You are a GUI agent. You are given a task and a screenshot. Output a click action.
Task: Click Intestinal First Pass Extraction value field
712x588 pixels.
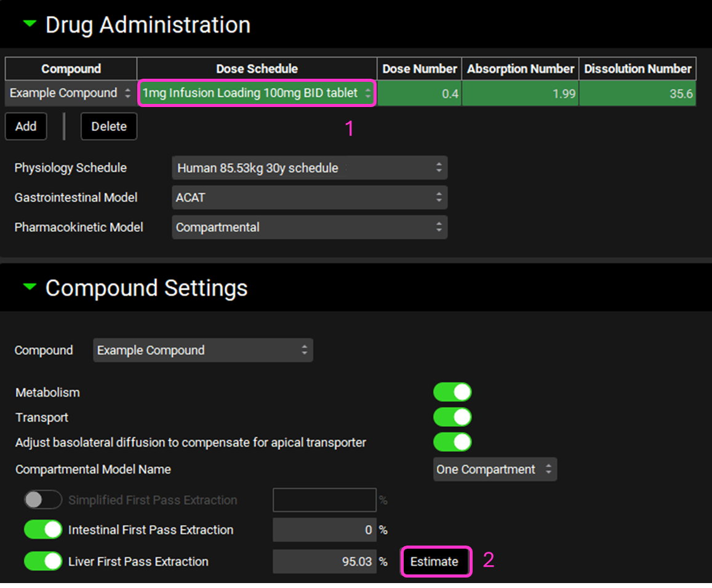pyautogui.click(x=324, y=530)
